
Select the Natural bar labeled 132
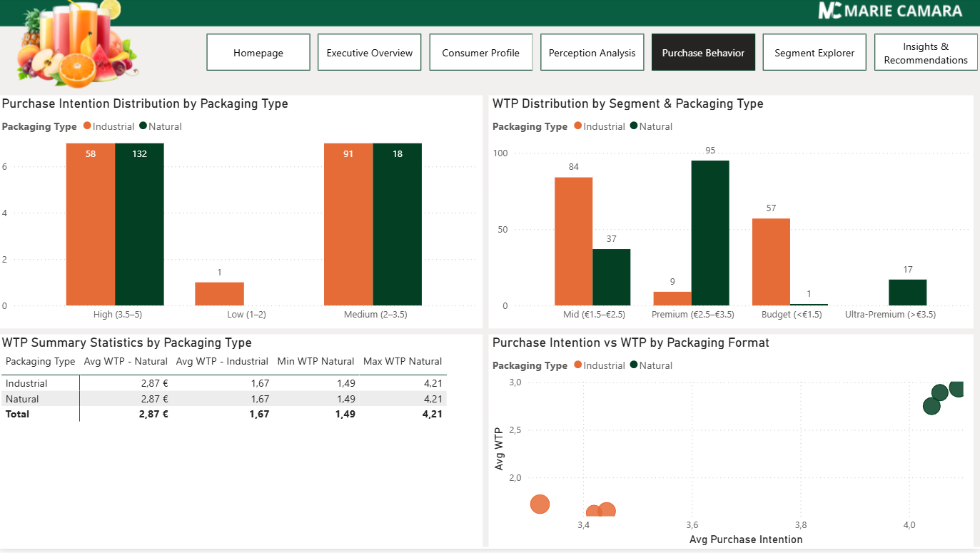click(140, 225)
